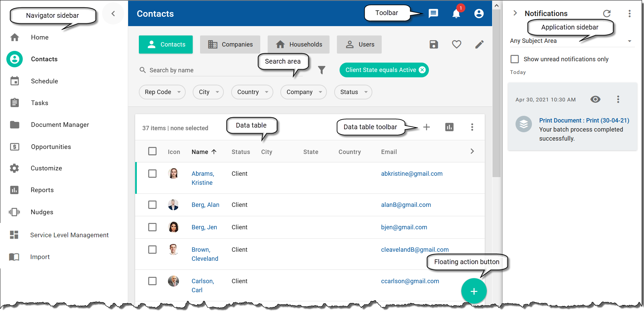Enable Show unread notifications only
The height and width of the screenshot is (316, 644).
pos(515,59)
